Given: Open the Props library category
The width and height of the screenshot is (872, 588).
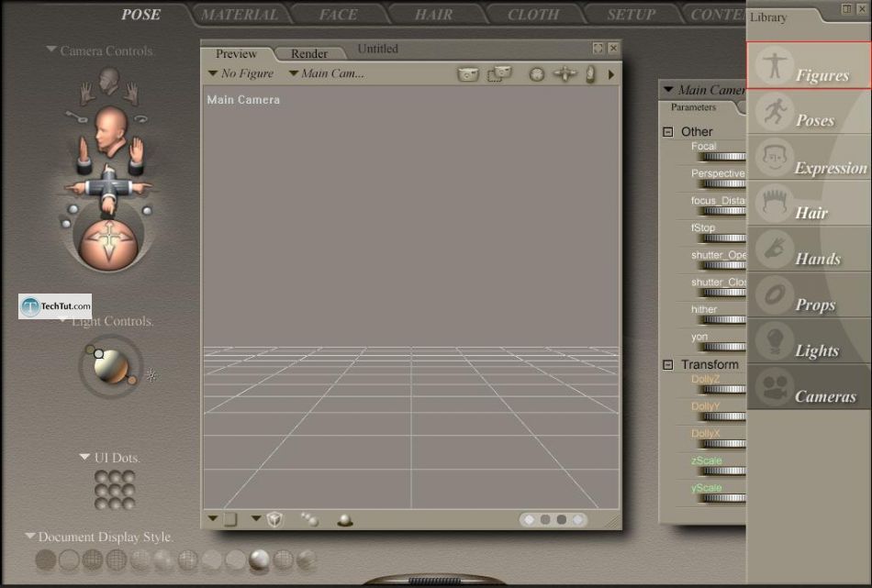Looking at the screenshot, I should pyautogui.click(x=808, y=295).
